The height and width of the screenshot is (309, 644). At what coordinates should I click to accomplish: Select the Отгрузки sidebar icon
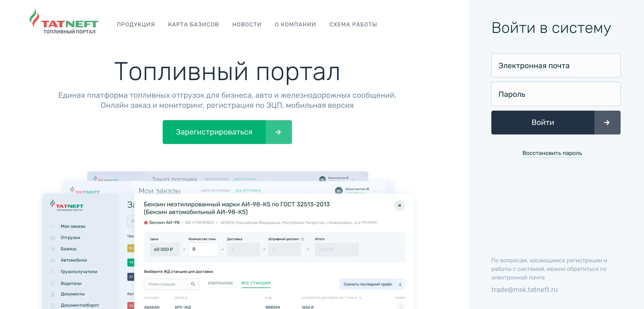point(53,237)
